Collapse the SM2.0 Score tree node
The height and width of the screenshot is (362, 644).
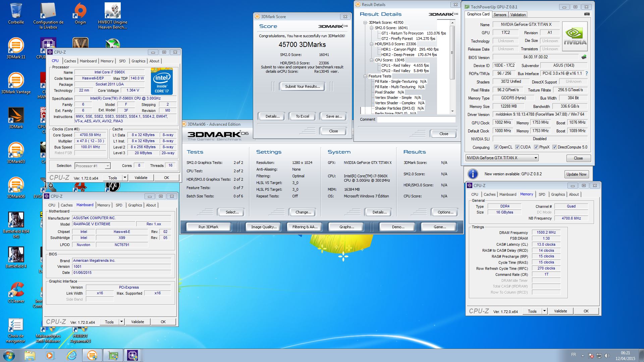(372, 28)
